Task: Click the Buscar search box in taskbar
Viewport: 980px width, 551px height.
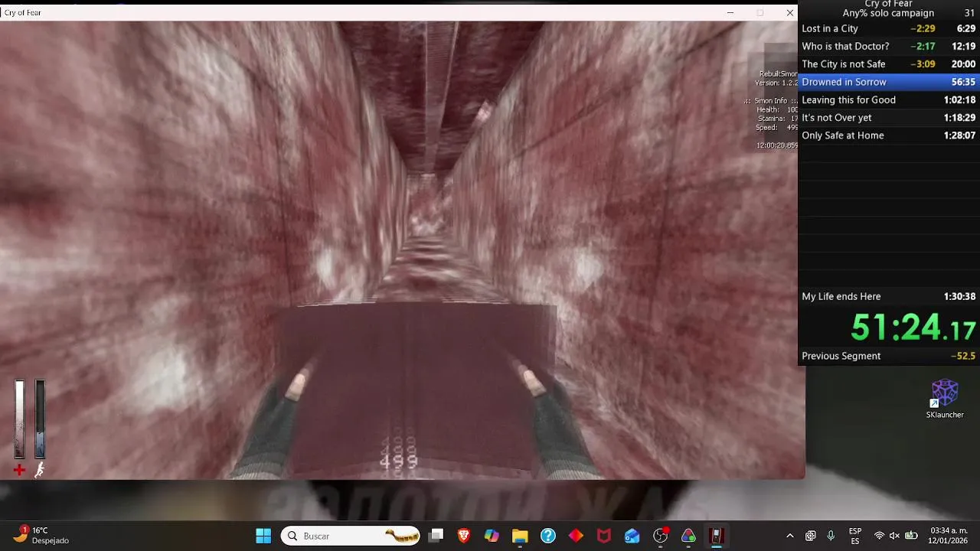Action: (351, 536)
